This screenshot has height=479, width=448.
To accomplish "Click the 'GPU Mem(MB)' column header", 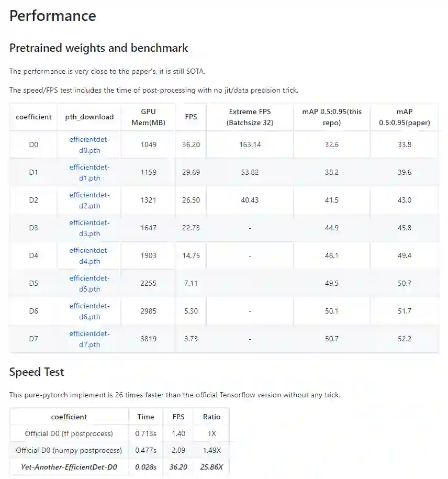I will pyautogui.click(x=148, y=117).
